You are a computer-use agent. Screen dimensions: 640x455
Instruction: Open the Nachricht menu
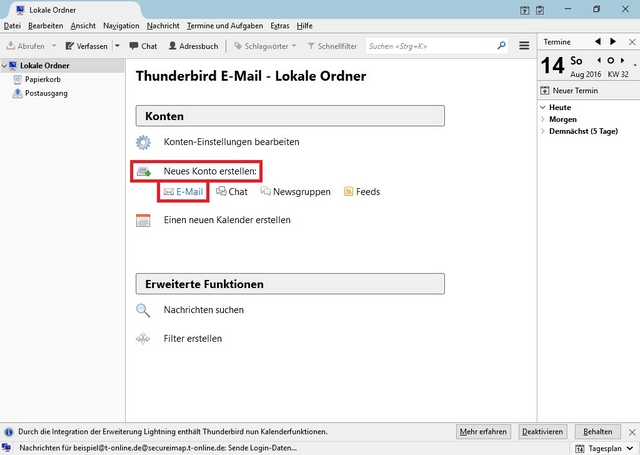point(163,26)
